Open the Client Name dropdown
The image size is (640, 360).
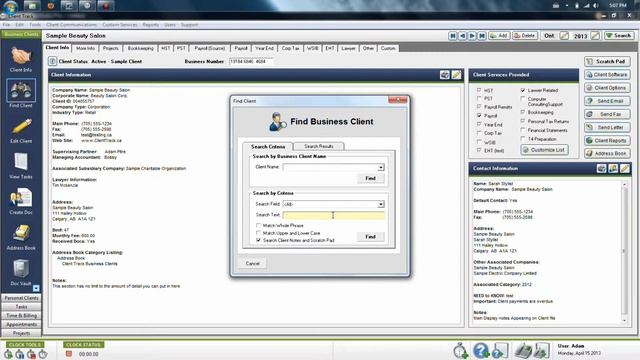(380, 167)
